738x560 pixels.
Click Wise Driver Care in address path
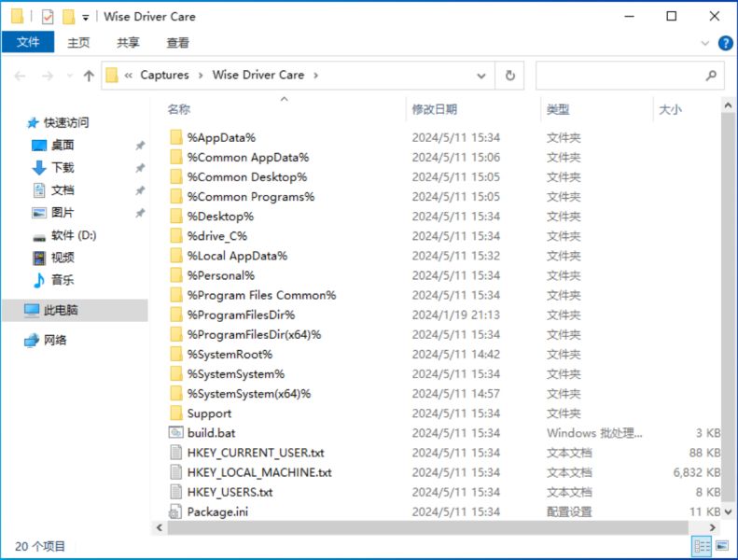pos(258,75)
